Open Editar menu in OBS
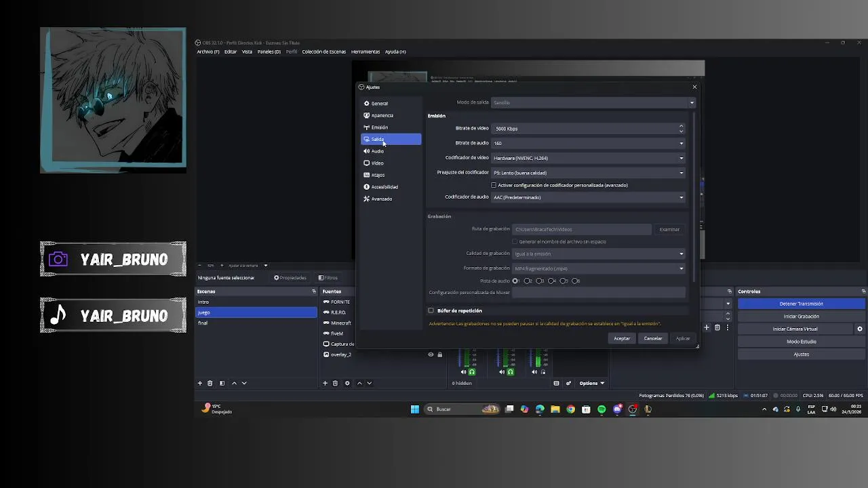This screenshot has height=488, width=868. click(231, 52)
